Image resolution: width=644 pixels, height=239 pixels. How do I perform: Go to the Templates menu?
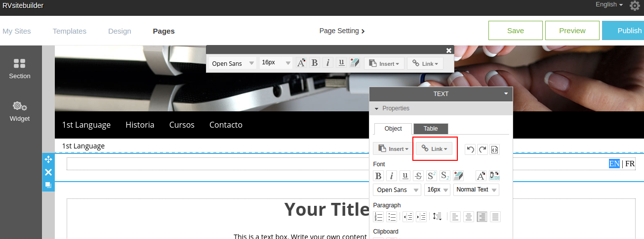pos(70,31)
